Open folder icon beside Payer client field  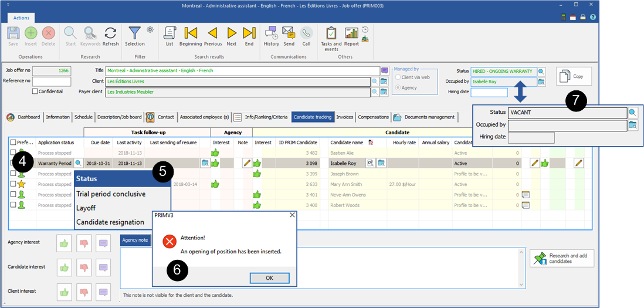(x=384, y=92)
